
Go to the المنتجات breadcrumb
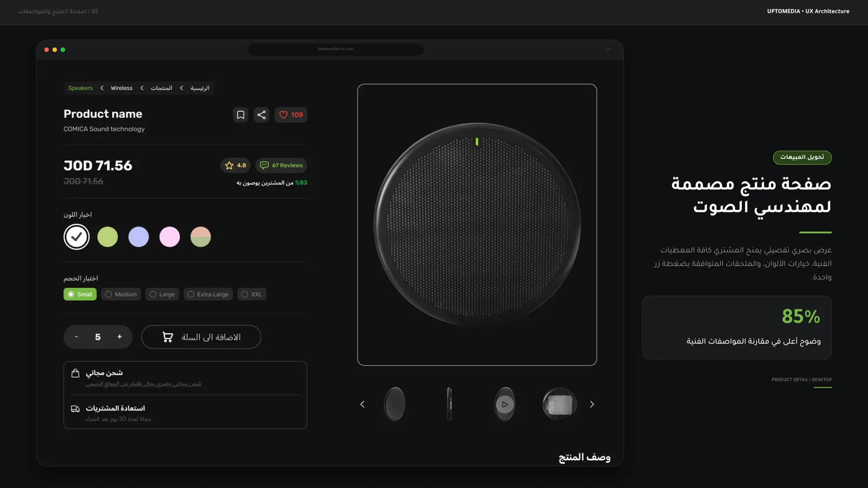click(x=161, y=88)
